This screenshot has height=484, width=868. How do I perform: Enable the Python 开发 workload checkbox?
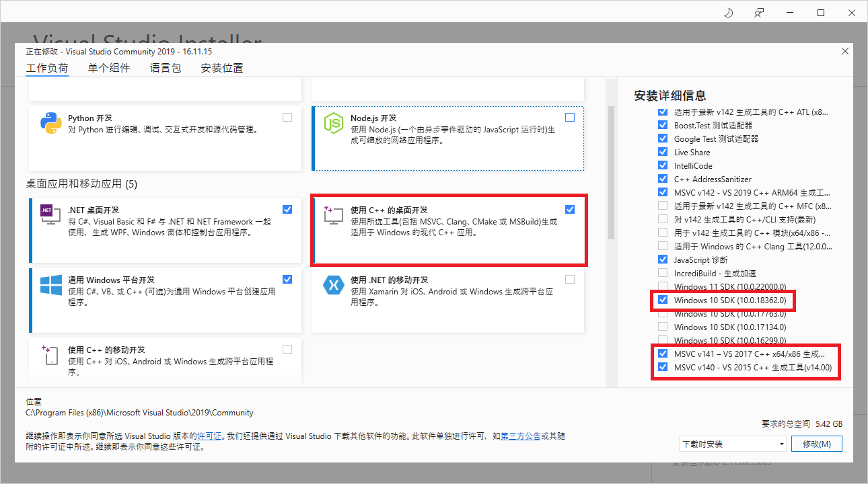click(x=287, y=117)
